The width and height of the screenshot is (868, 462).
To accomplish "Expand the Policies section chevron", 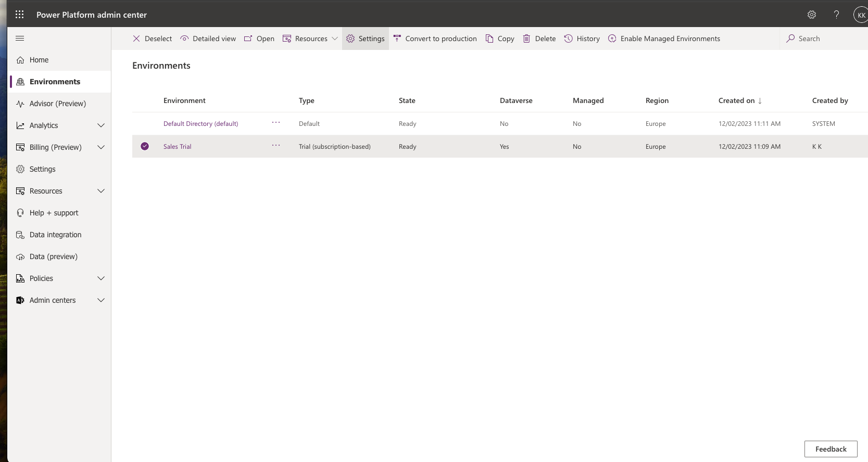I will coord(101,278).
